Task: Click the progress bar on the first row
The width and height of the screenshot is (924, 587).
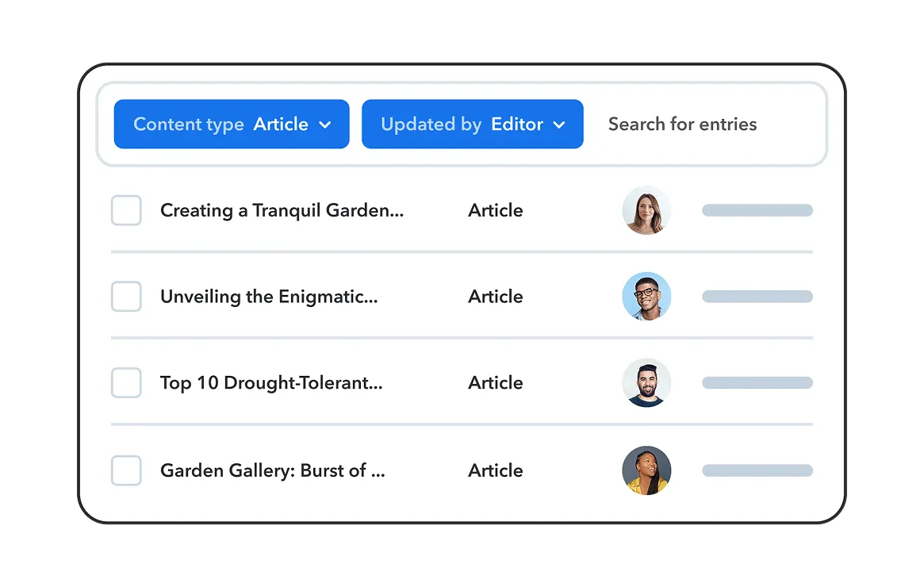Action: click(x=757, y=210)
